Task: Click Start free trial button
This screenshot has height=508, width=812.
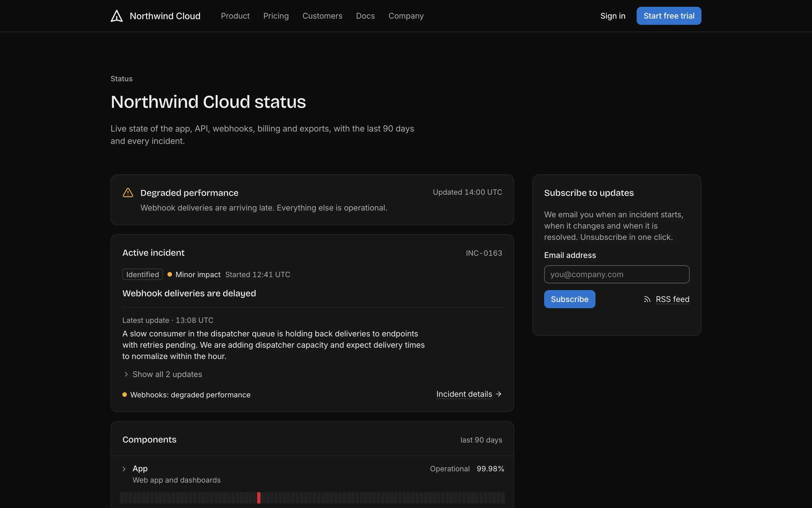Action: tap(669, 16)
